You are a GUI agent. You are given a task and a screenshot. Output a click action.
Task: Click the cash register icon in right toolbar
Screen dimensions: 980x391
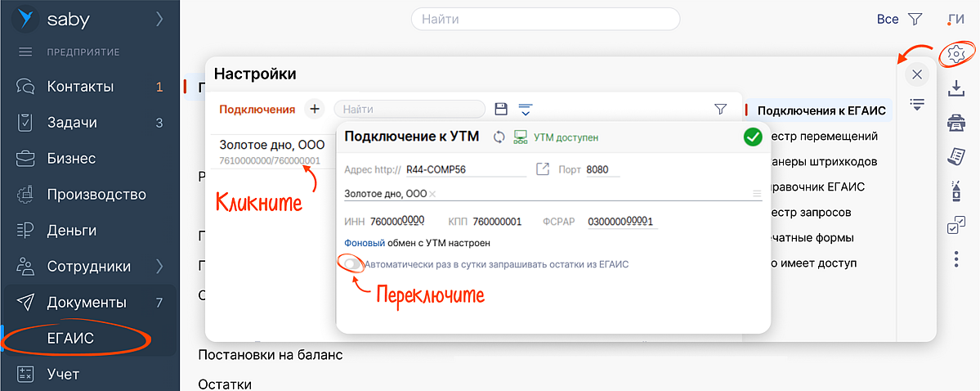pos(954,123)
